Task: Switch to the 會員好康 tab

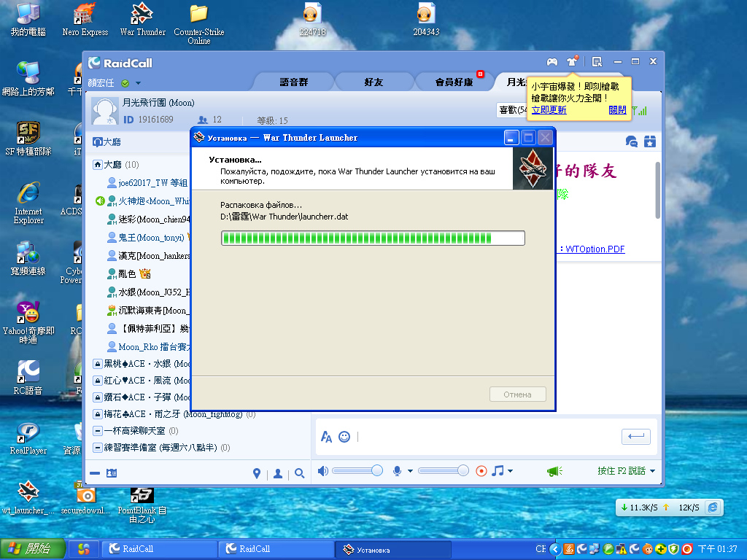Action: point(454,82)
